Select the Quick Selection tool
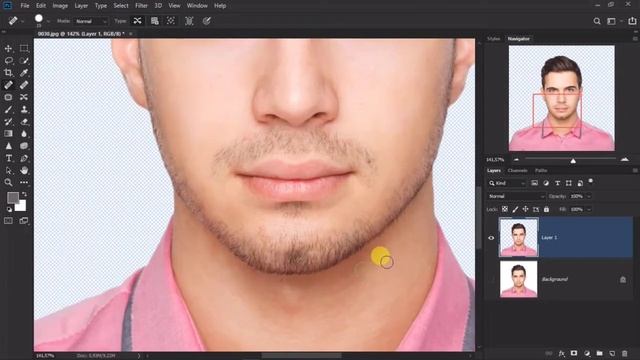The height and width of the screenshot is (360, 640). click(24, 61)
